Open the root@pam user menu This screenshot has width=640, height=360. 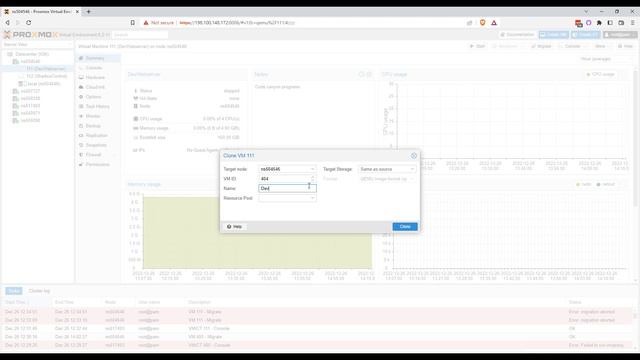(620, 35)
